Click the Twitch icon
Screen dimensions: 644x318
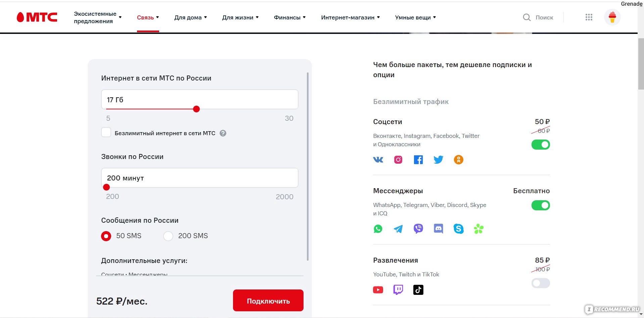tap(398, 290)
